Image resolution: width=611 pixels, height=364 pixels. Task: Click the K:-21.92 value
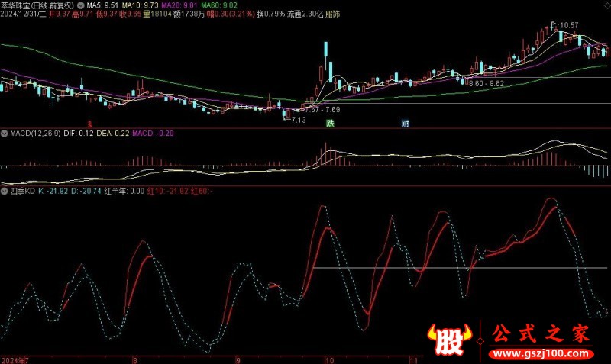(x=53, y=191)
